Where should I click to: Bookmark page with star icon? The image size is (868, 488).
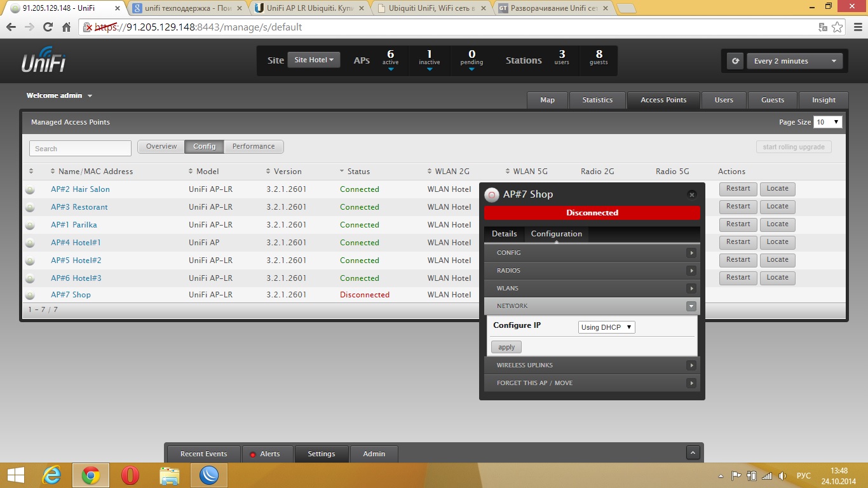pos(838,27)
